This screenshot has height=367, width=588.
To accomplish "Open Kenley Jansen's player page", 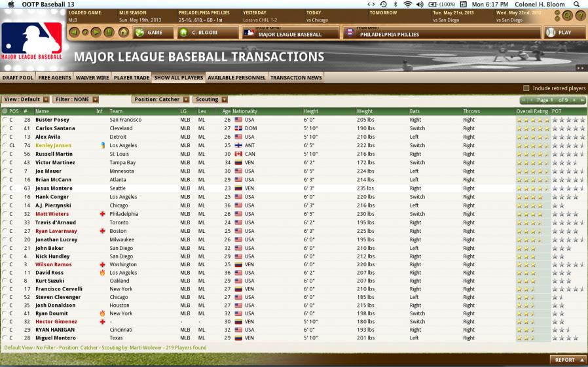I will click(x=53, y=145).
